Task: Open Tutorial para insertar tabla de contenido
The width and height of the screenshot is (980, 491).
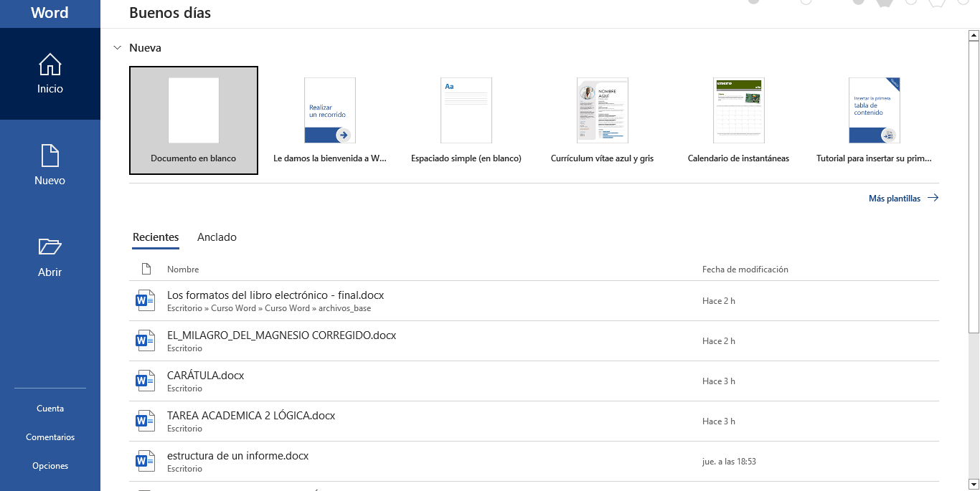Action: (875, 120)
